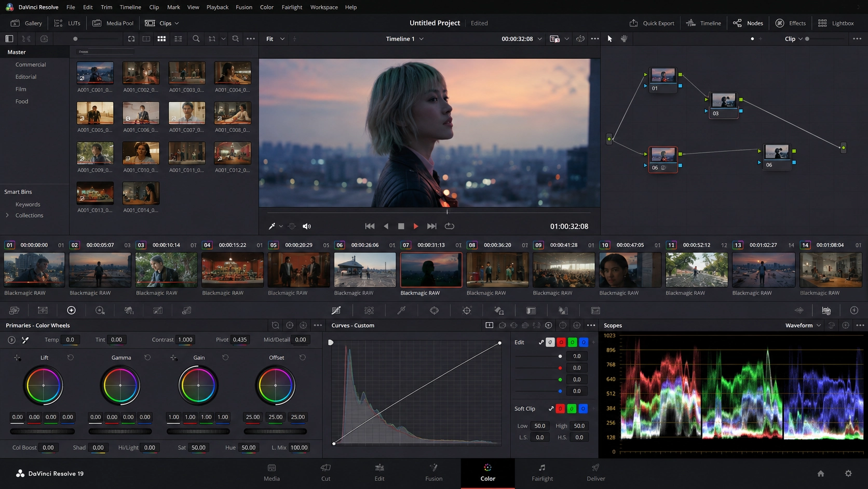Toggle blue channel Soft Clip
This screenshot has height=489, width=868.
tap(583, 408)
